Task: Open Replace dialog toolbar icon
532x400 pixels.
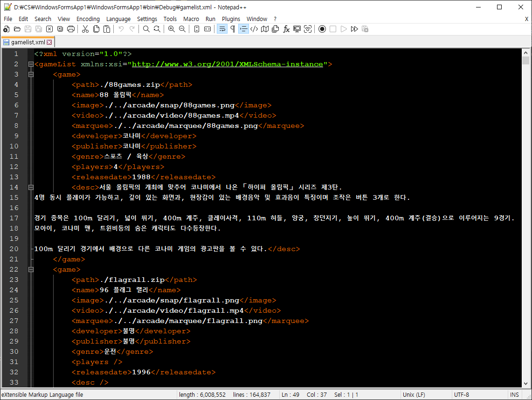Action: 157,29
